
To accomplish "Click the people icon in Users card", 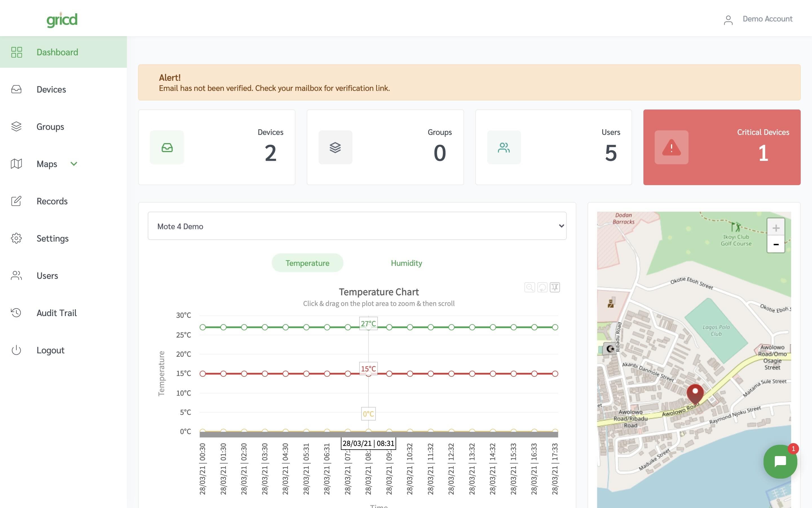I will coord(504,147).
